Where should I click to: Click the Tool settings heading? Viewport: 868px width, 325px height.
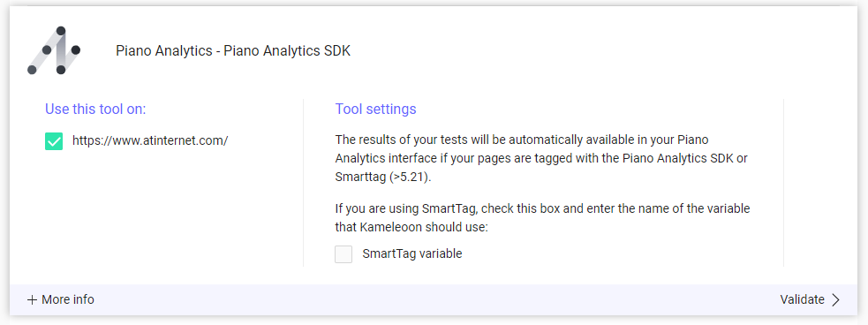tap(375, 110)
